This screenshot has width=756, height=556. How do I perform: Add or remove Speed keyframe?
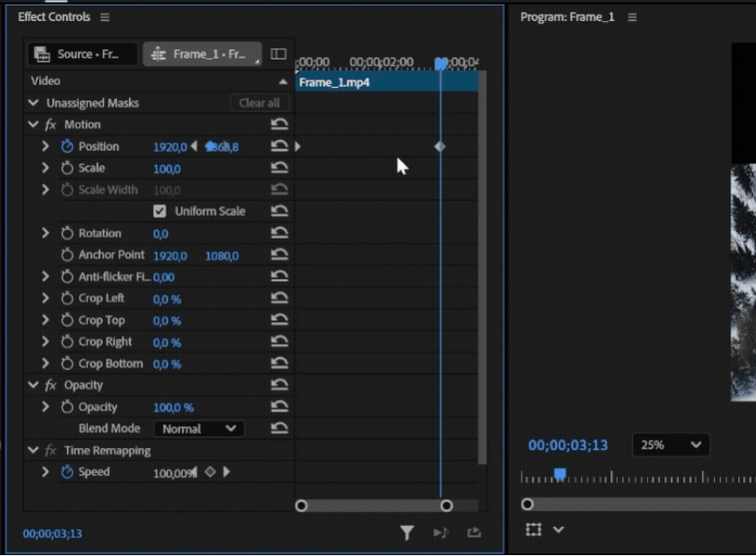(x=211, y=472)
